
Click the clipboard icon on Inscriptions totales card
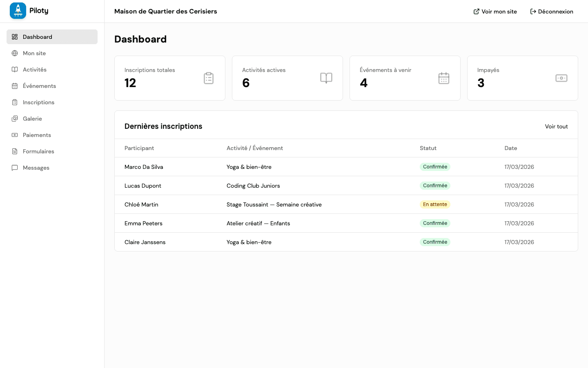pos(209,78)
